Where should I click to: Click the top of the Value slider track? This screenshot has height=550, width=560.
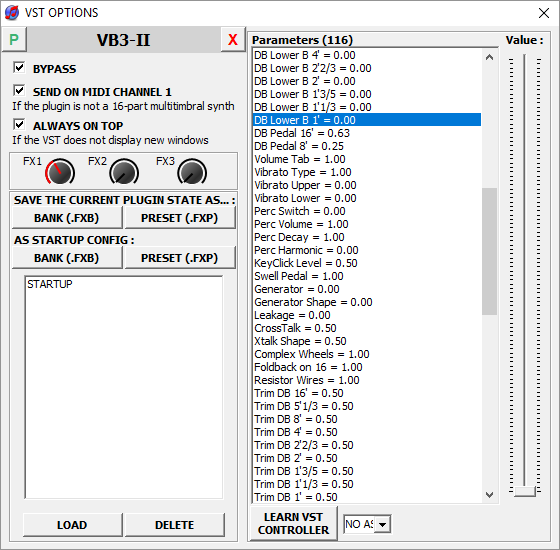(525, 57)
